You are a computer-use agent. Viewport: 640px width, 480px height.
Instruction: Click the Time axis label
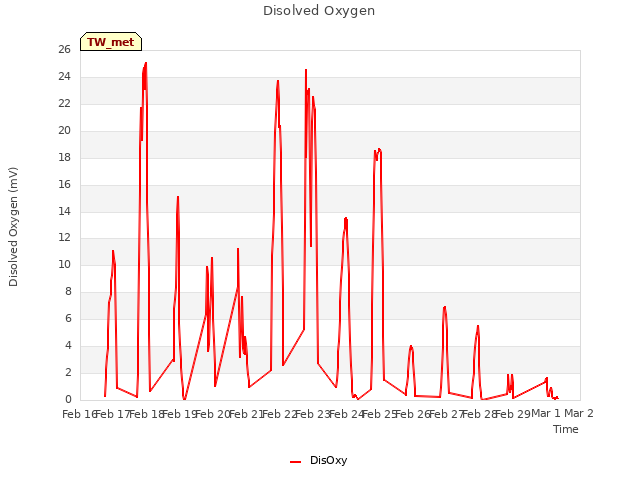click(565, 429)
